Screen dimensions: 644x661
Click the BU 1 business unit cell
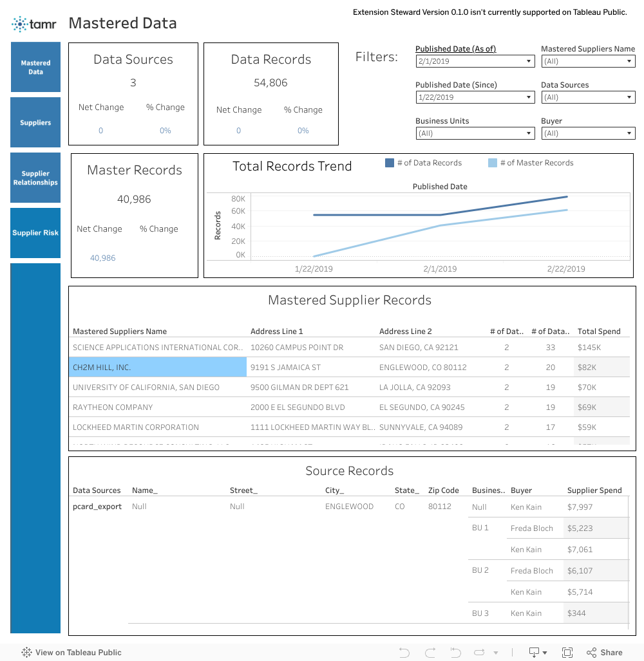(x=480, y=528)
